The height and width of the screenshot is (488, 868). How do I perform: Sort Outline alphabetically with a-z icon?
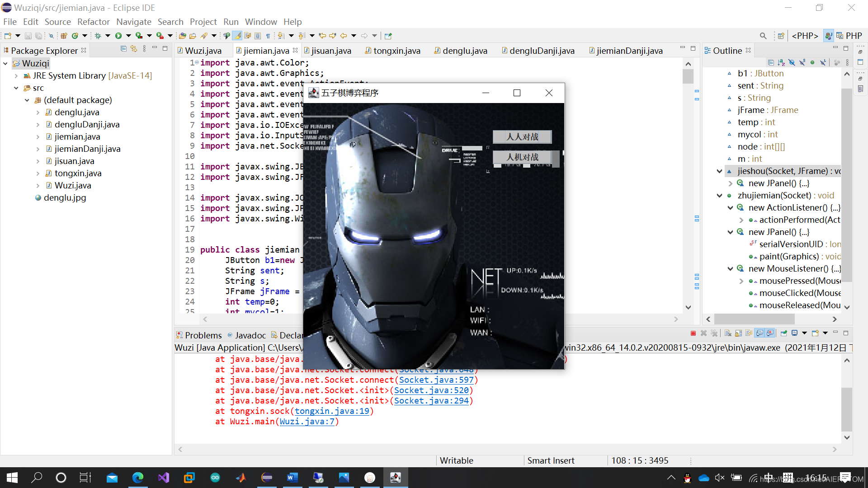tap(781, 62)
